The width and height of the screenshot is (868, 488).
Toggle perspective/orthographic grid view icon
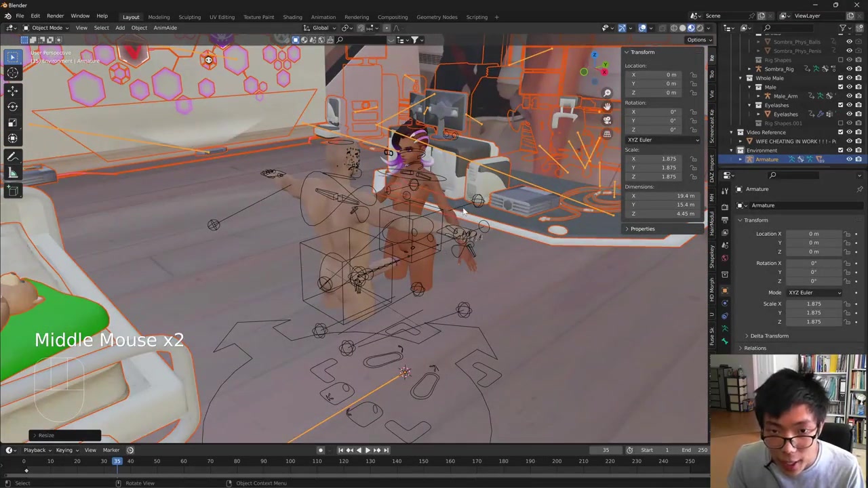[x=607, y=134]
